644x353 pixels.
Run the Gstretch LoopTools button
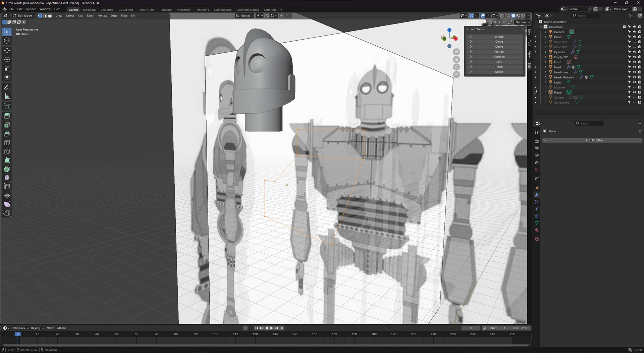pyautogui.click(x=499, y=57)
